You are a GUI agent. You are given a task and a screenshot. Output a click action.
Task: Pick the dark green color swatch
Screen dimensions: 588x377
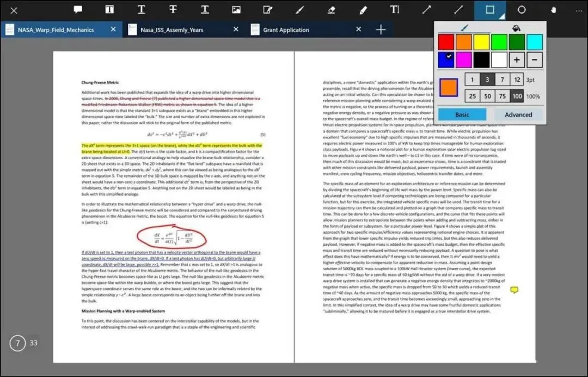coord(517,42)
